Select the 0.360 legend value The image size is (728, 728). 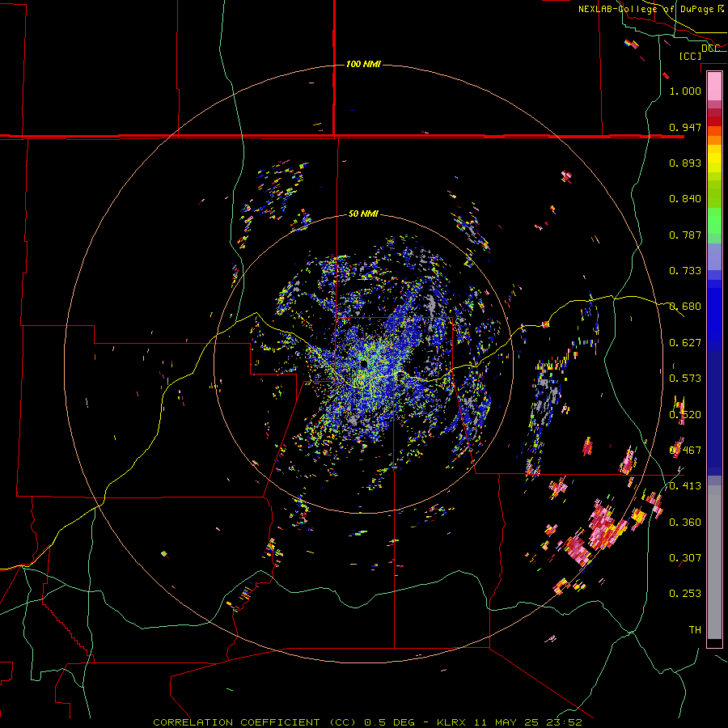[685, 523]
